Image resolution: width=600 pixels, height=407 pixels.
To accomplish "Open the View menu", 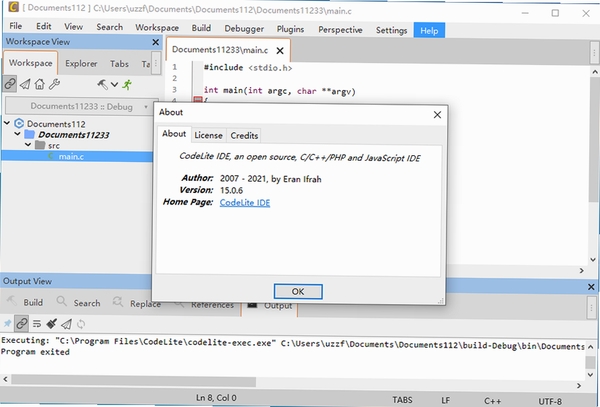I will point(73,27).
